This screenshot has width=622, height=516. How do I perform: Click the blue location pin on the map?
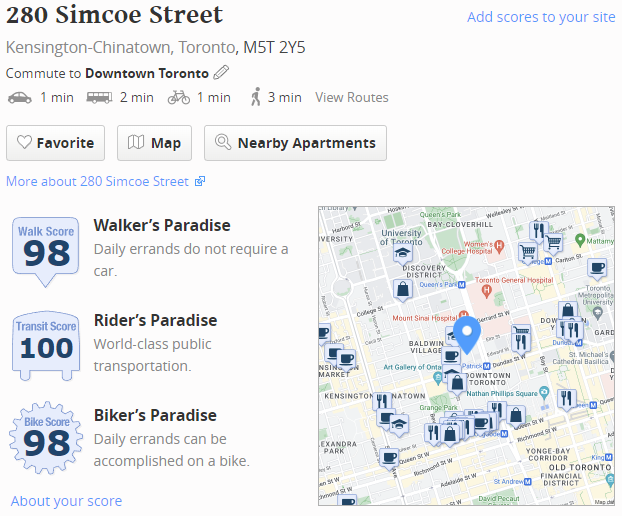(x=466, y=333)
